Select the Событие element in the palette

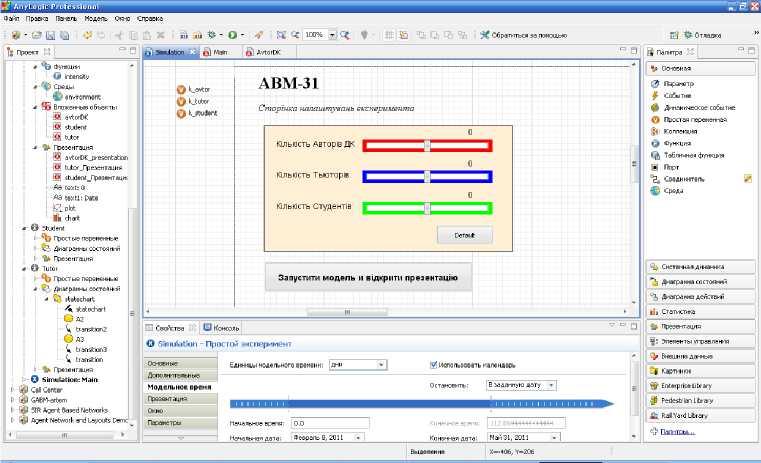[654, 96]
